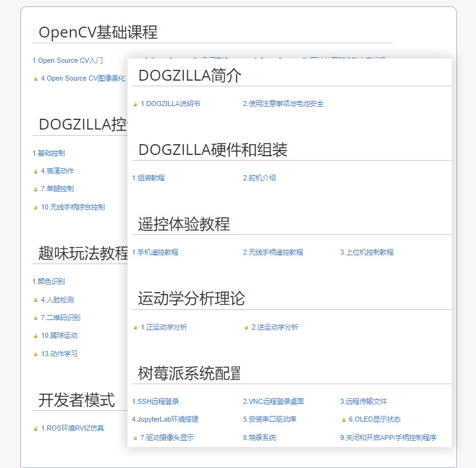476x468 pixels.
Task: Click lock icon beside 7.驱动摄像头显示
Action: click(135, 438)
